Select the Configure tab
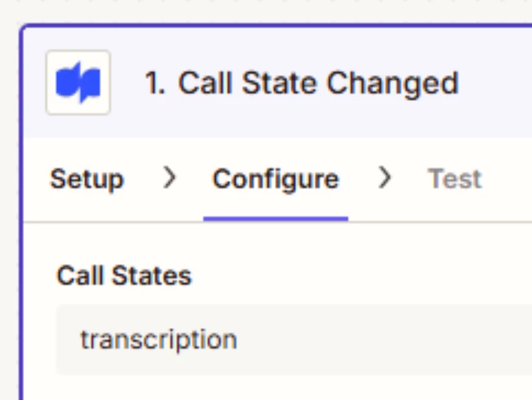Image resolution: width=532 pixels, height=400 pixels. [276, 179]
